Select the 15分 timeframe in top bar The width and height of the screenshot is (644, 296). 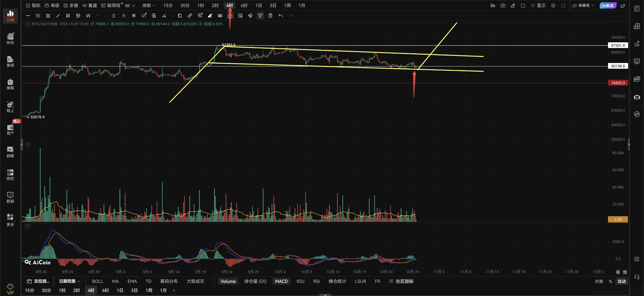point(168,6)
